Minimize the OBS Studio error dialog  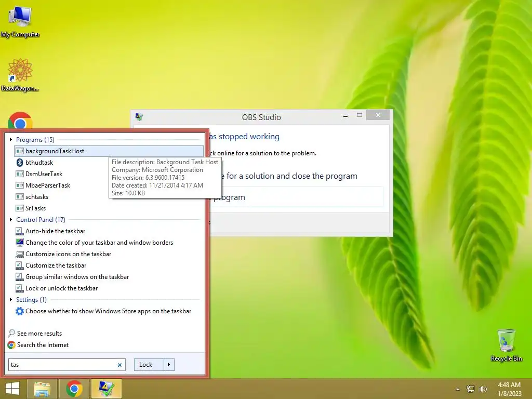coord(345,116)
